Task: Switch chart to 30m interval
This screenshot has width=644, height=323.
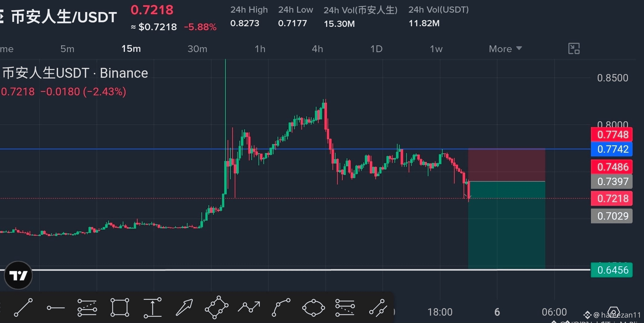Action: [x=197, y=49]
